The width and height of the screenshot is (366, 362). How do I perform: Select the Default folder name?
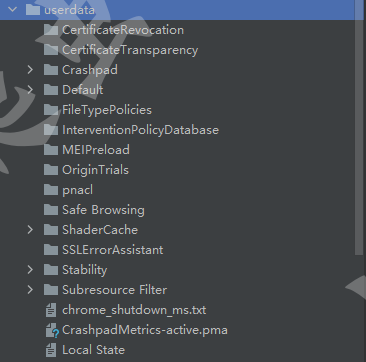tap(83, 90)
